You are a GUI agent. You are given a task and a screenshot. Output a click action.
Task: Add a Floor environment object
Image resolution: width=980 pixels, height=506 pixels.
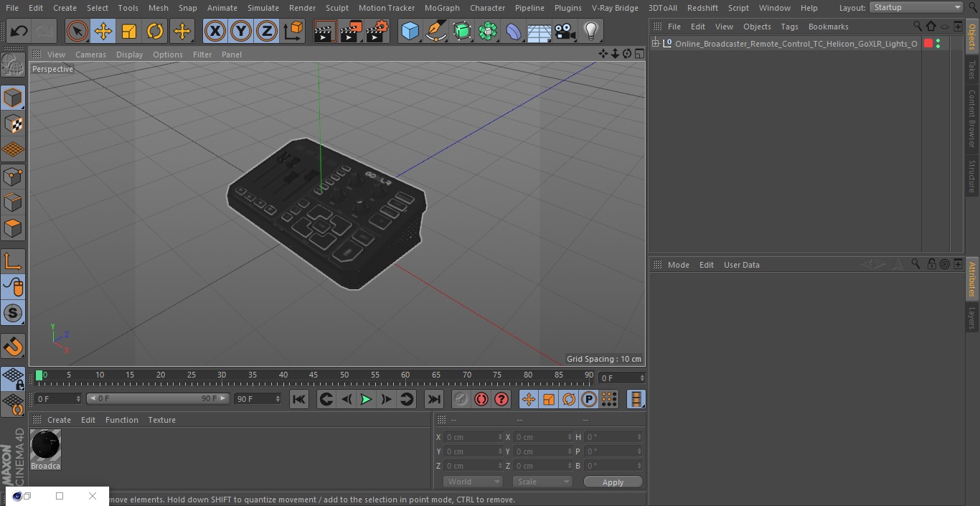tap(540, 31)
